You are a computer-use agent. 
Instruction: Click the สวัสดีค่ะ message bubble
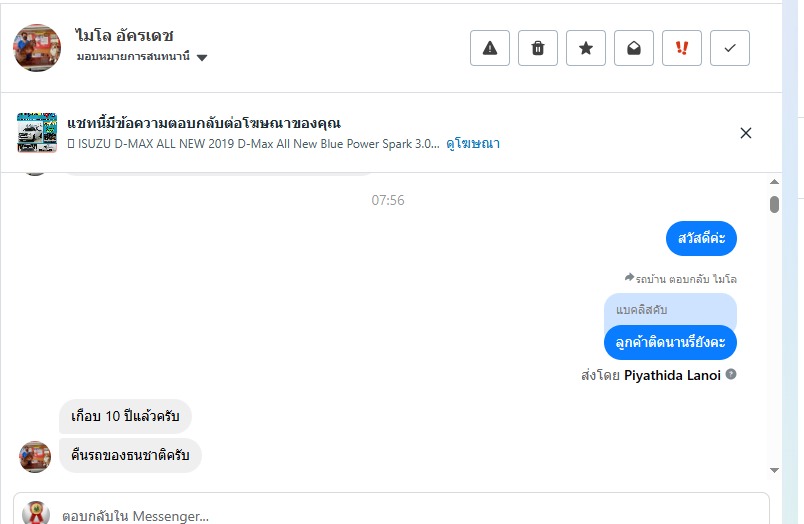701,240
